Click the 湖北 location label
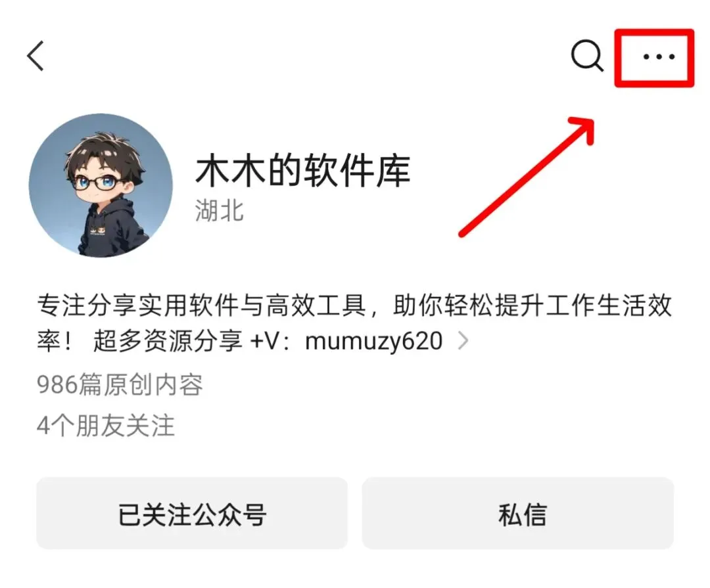Screen dimensions: 710x588 coord(220,211)
